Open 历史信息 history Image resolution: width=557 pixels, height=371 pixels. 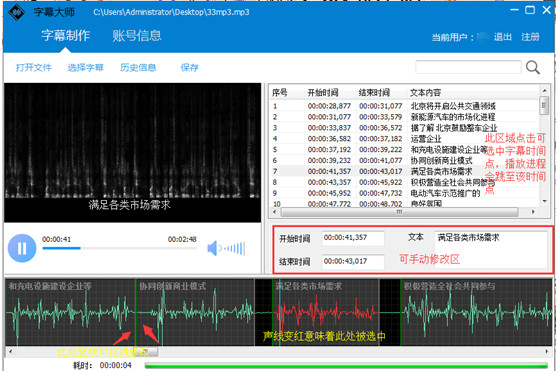point(138,68)
